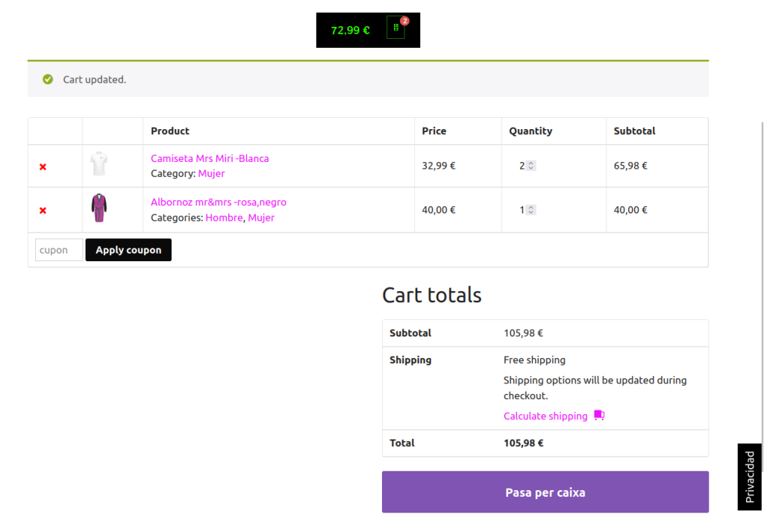This screenshot has height=532, width=764.
Task: Open Mujer category under Albornoz product
Action: click(x=261, y=218)
